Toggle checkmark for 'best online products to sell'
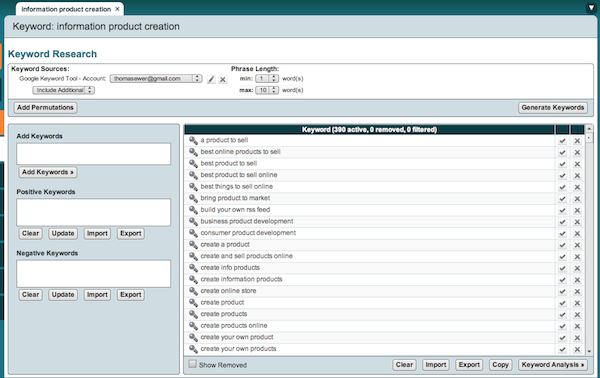The height and width of the screenshot is (378, 600). coord(562,153)
